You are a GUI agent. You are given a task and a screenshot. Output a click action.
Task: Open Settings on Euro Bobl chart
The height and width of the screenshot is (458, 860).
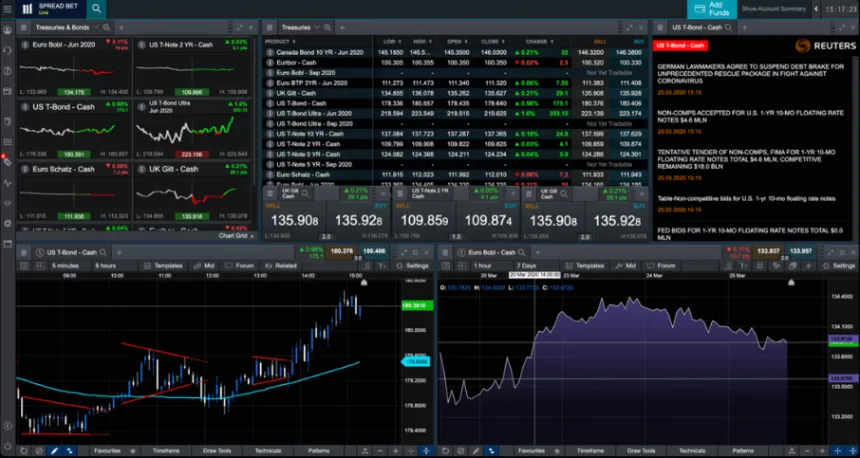tap(839, 265)
